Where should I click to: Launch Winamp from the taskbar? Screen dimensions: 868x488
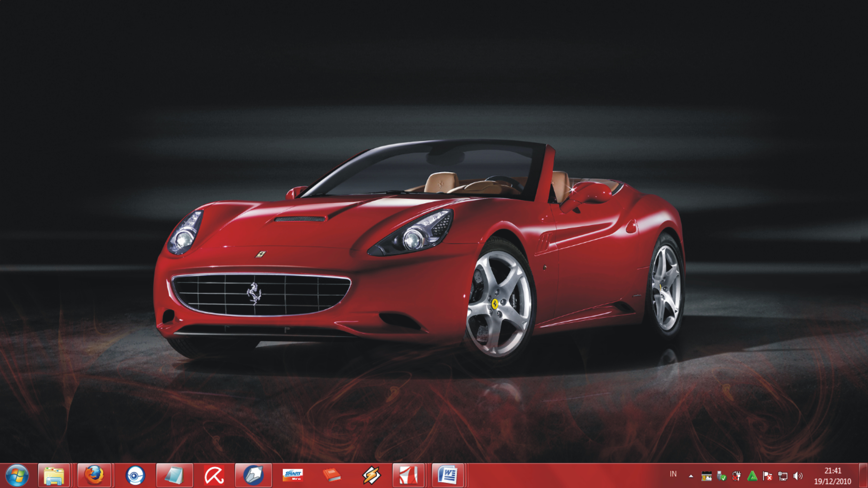(x=371, y=475)
